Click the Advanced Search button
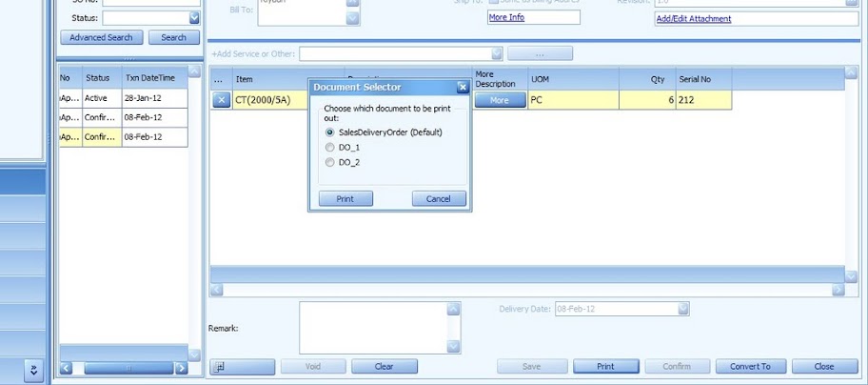Image resolution: width=868 pixels, height=385 pixels. click(101, 37)
